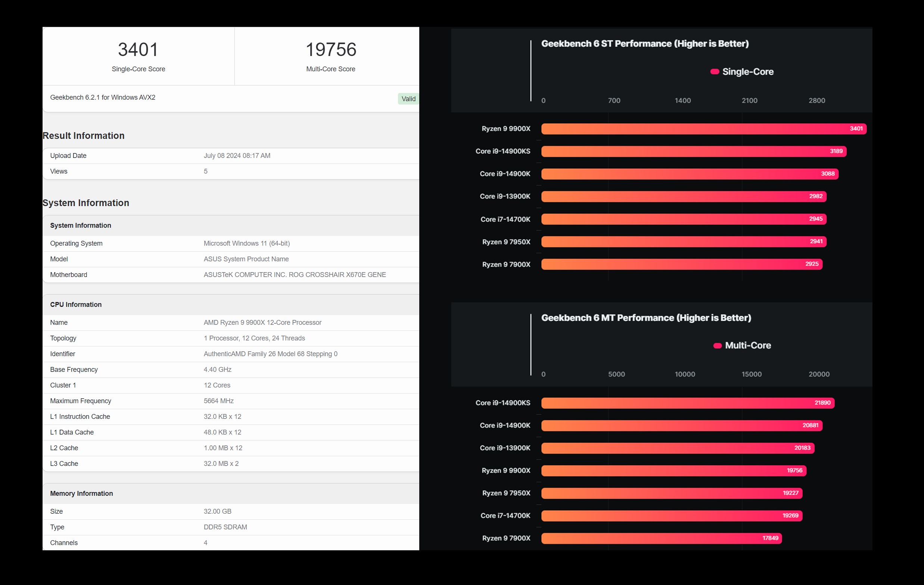Click the Multi-Core Score label
The image size is (924, 585).
pyautogui.click(x=331, y=69)
